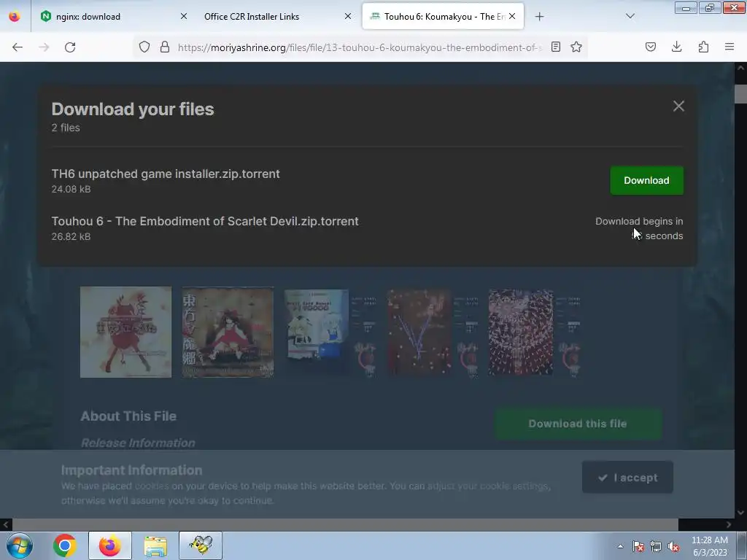
Task: Open the blue-haired dialogue screenshot thumbnail
Action: [x=330, y=332]
